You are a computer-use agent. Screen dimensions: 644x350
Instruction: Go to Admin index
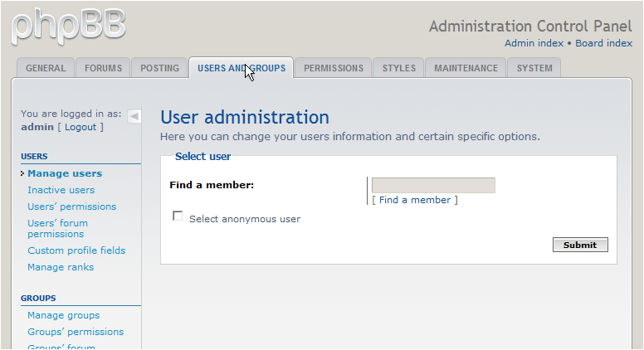point(534,43)
